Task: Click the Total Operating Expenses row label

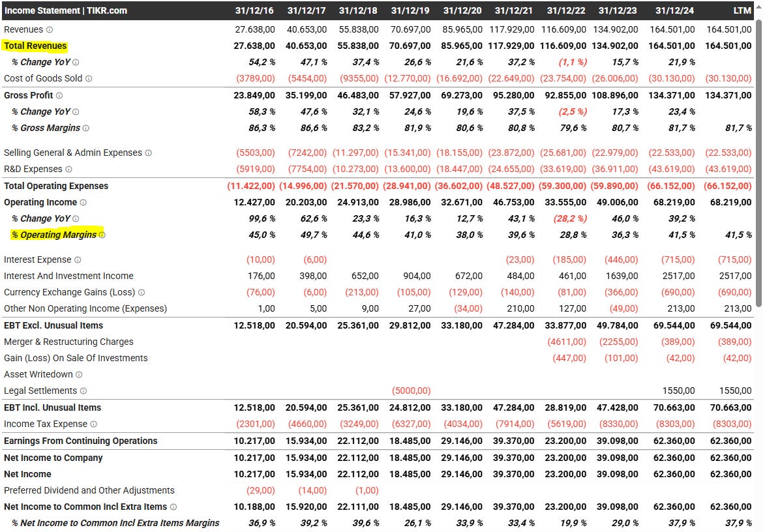Action: (x=56, y=186)
